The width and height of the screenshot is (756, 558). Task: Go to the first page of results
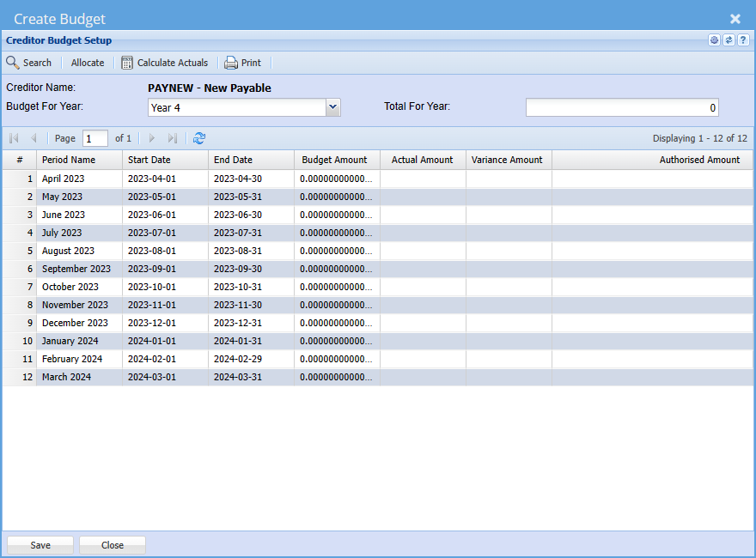(x=14, y=138)
